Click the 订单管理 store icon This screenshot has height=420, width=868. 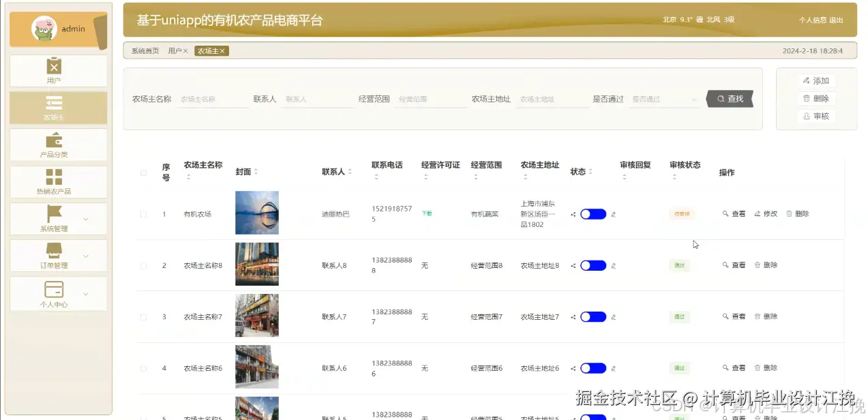coord(54,251)
